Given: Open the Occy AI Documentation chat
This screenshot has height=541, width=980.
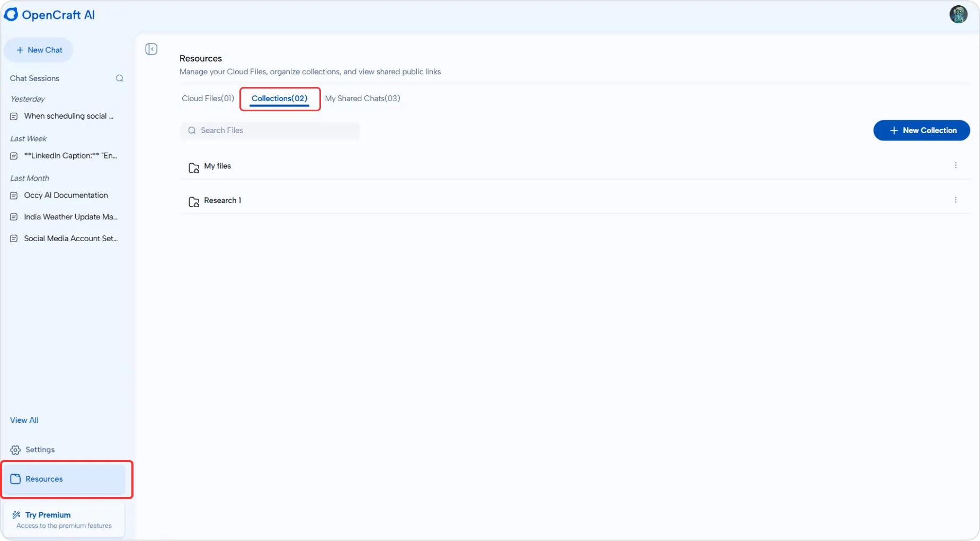Looking at the screenshot, I should pos(66,196).
